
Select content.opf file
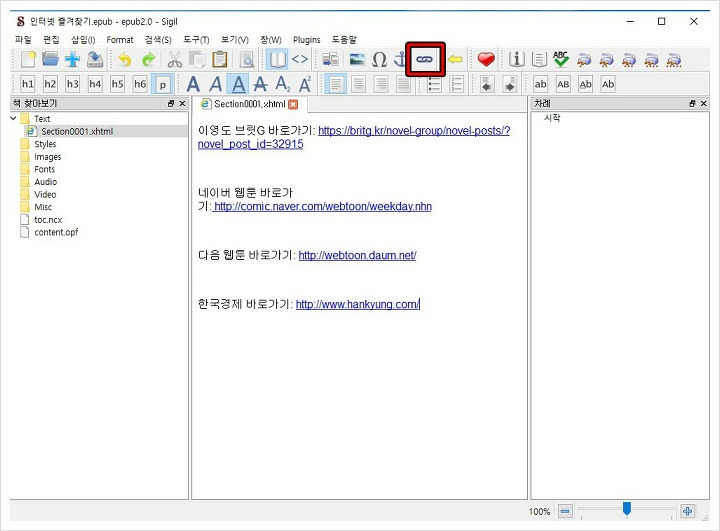pos(56,232)
